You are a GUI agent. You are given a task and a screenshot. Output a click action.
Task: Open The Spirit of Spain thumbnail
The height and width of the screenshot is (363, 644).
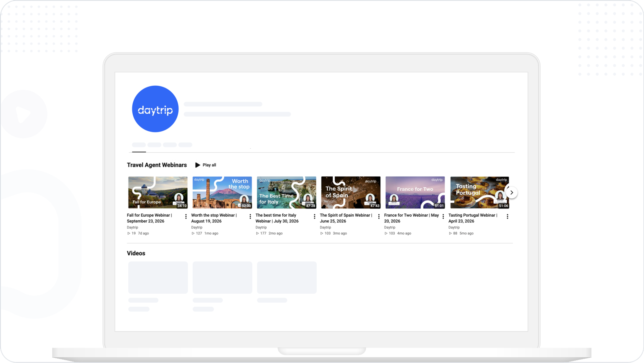(351, 192)
